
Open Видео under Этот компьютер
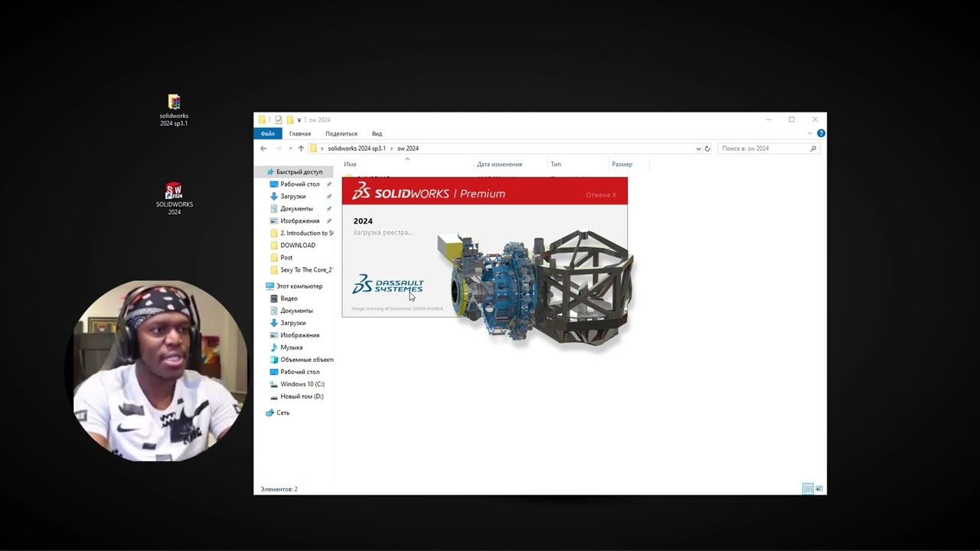(289, 298)
